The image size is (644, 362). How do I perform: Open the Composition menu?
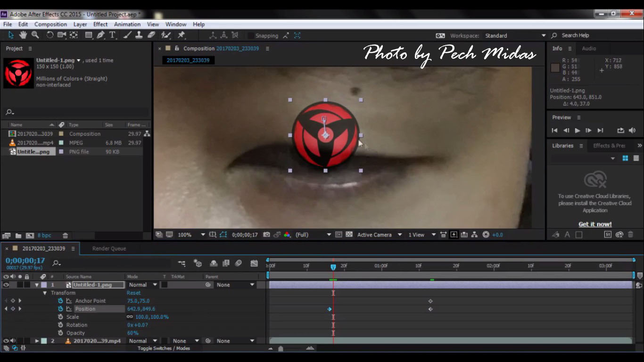pyautogui.click(x=50, y=24)
